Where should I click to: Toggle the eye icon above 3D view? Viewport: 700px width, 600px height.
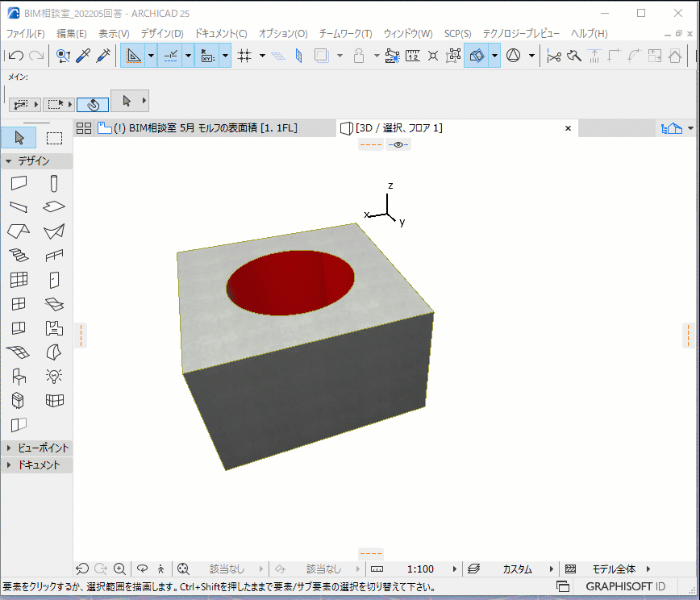click(x=398, y=144)
